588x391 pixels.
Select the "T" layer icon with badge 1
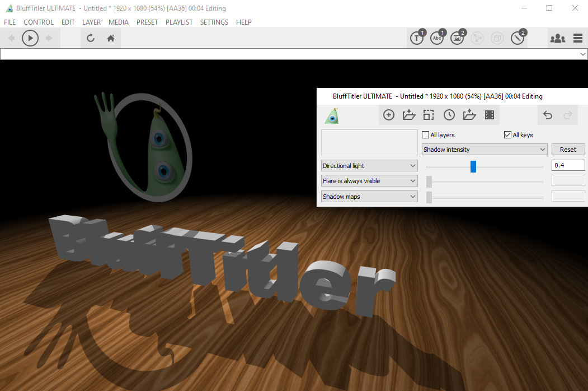tap(417, 38)
